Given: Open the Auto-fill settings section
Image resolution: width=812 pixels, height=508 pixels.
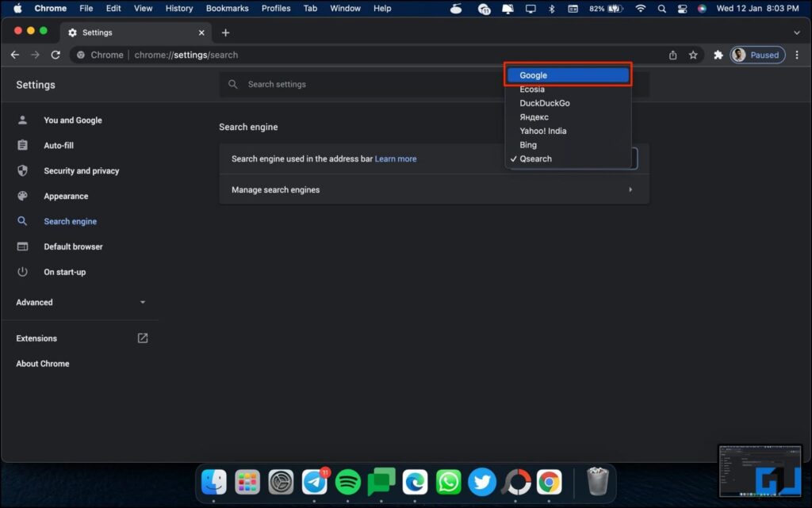Looking at the screenshot, I should [x=59, y=145].
